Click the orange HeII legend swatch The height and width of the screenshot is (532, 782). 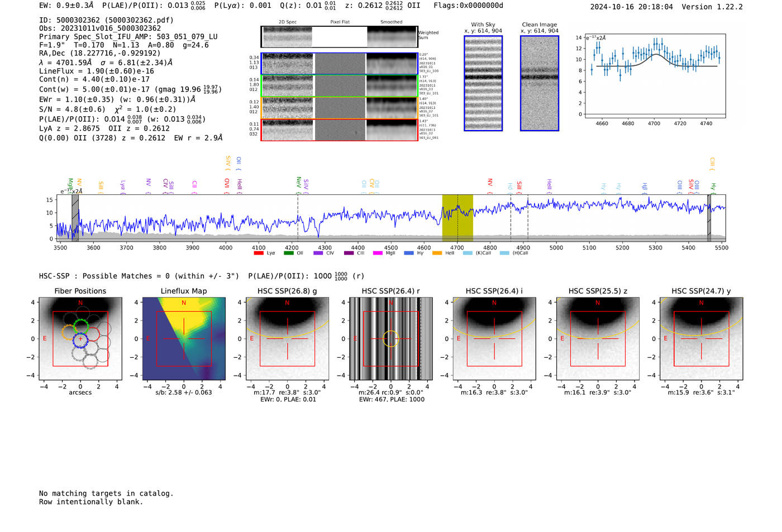(437, 253)
